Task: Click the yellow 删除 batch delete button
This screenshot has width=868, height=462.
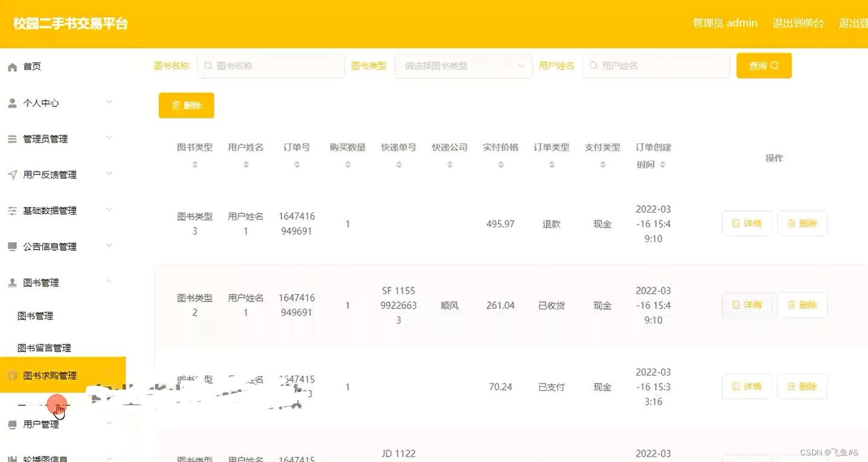Action: (187, 105)
